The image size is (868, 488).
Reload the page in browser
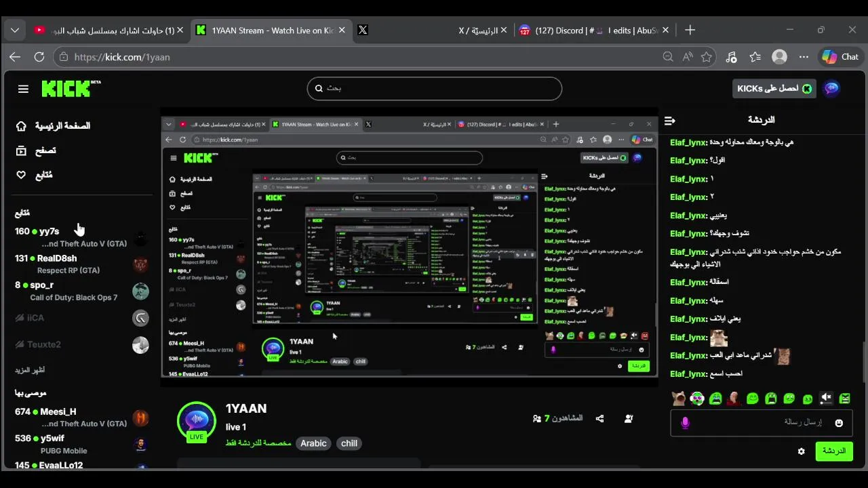point(39,57)
